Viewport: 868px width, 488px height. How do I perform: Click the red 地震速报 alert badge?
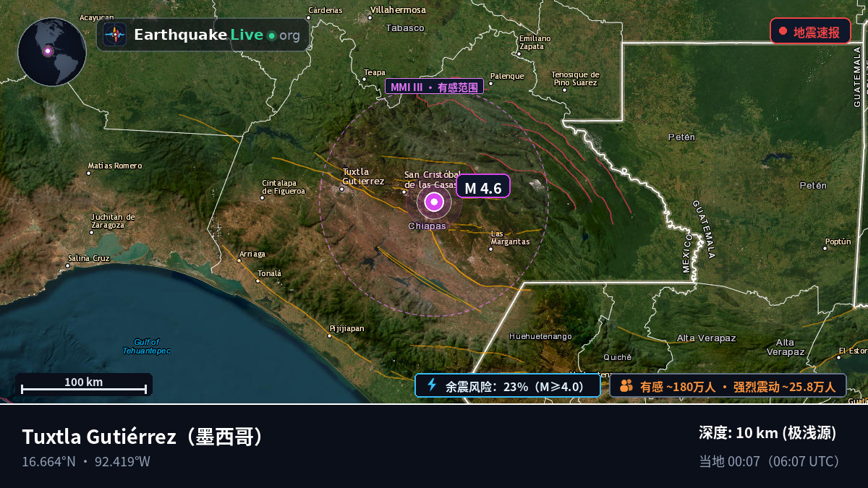point(810,32)
